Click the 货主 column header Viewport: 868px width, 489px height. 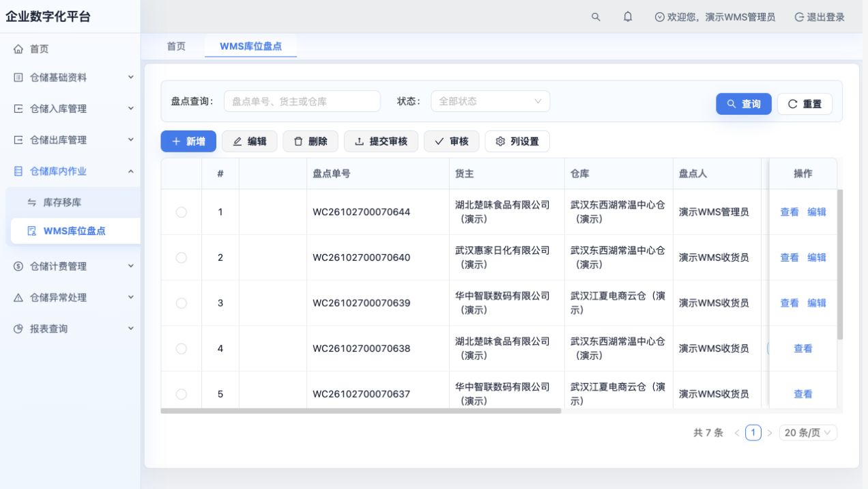click(507, 173)
